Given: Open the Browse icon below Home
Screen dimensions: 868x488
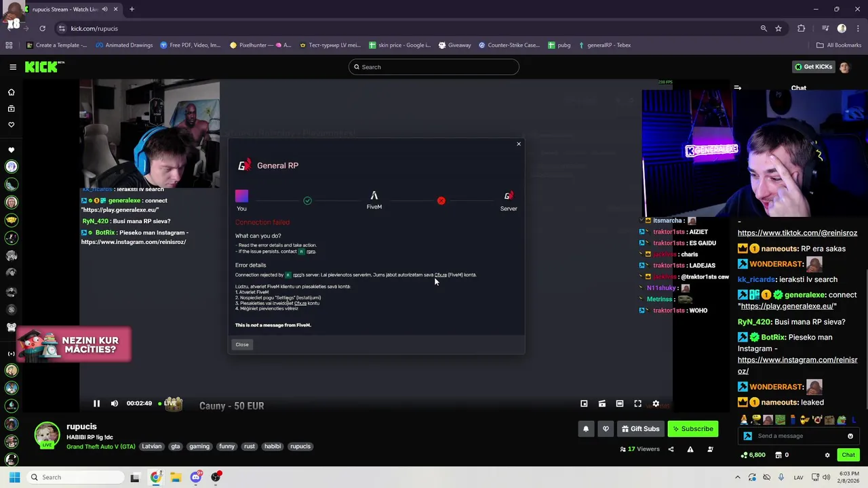Looking at the screenshot, I should 11,108.
